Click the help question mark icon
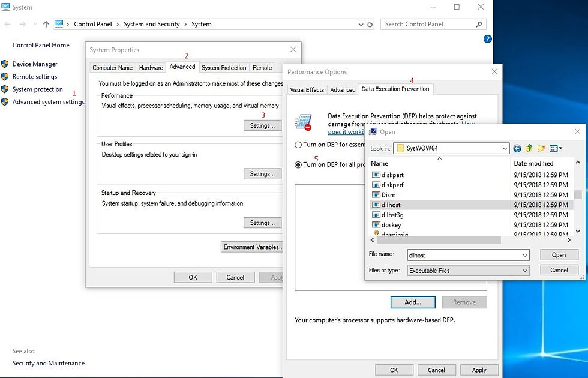Image resolution: width=588 pixels, height=378 pixels. (x=487, y=38)
